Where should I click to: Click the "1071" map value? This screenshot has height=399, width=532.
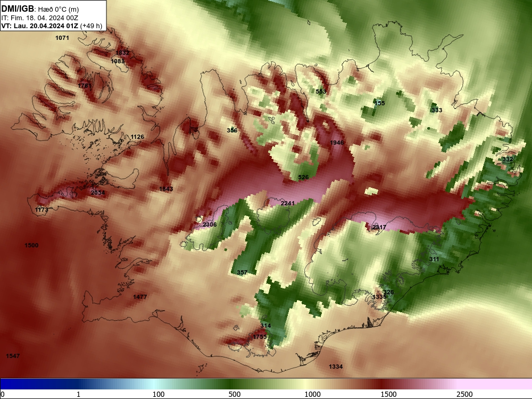click(62, 38)
